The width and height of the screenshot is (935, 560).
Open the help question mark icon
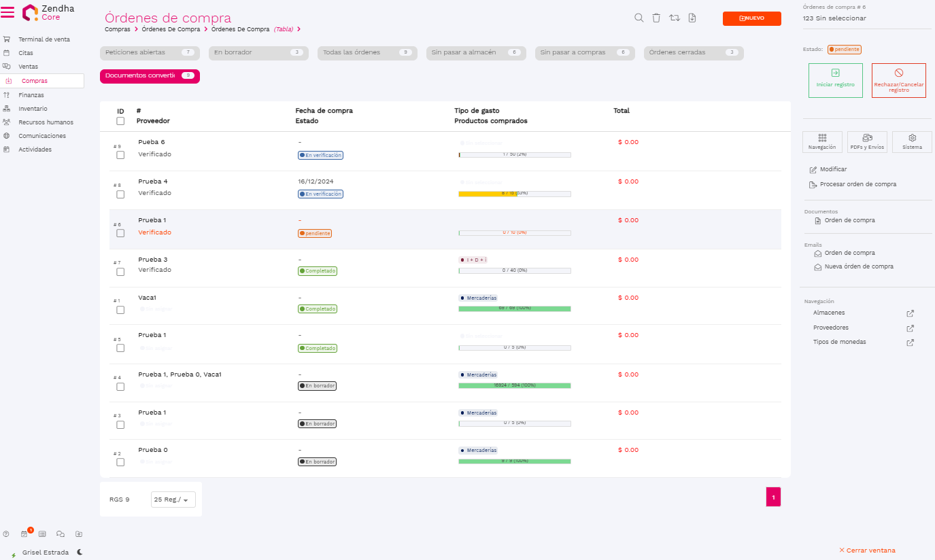[x=6, y=534]
